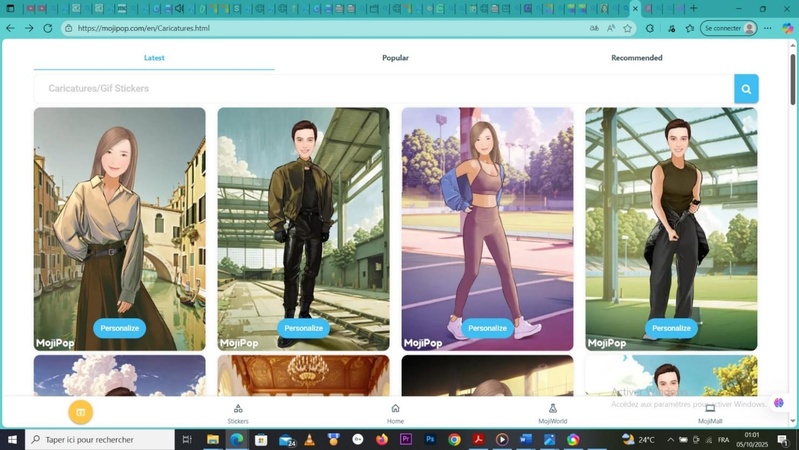Switch to the Latest tab
Screen dimensions: 799x450
tap(154, 58)
